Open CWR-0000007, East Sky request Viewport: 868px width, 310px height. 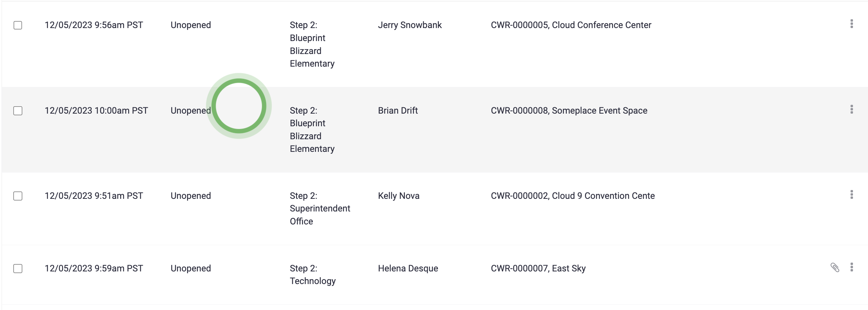pyautogui.click(x=538, y=269)
